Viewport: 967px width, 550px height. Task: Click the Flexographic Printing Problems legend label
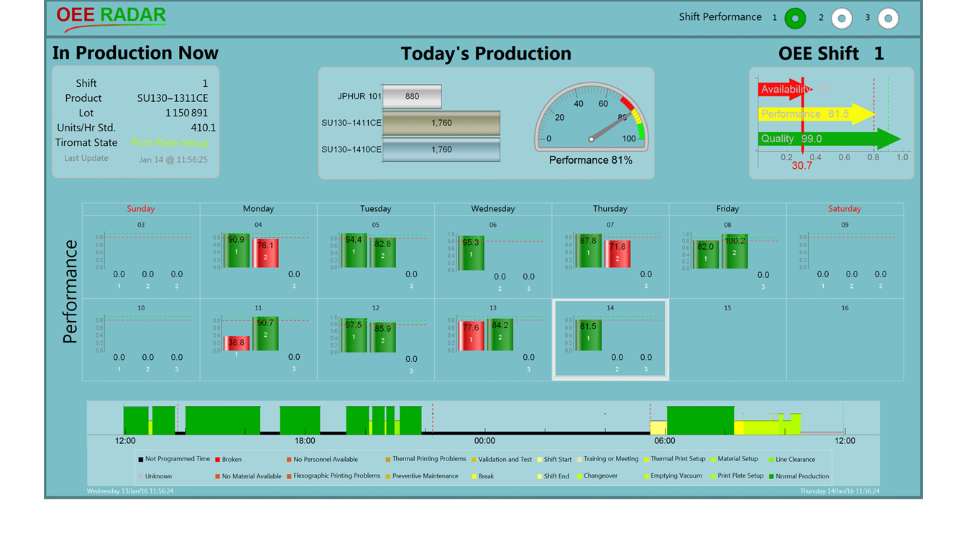click(337, 476)
